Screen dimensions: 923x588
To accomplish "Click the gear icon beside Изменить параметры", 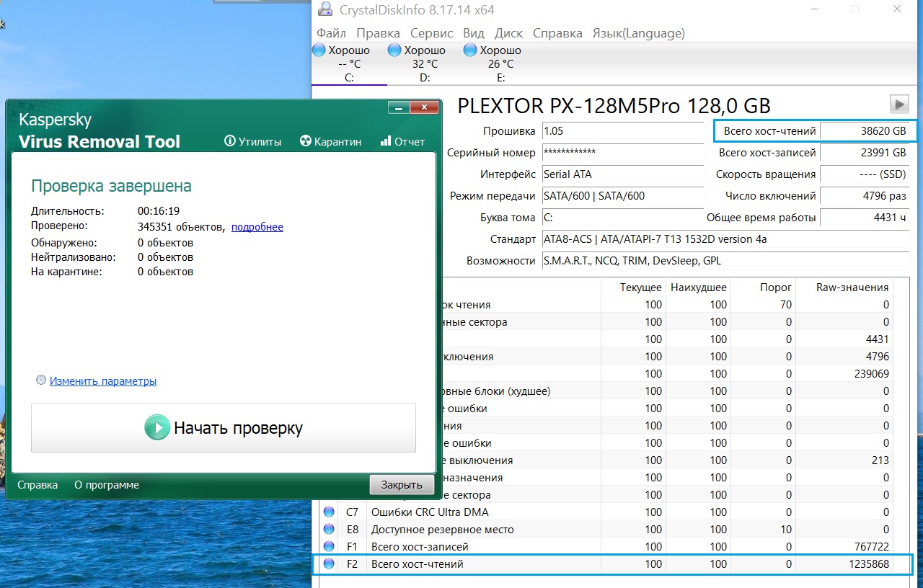I will click(x=41, y=380).
